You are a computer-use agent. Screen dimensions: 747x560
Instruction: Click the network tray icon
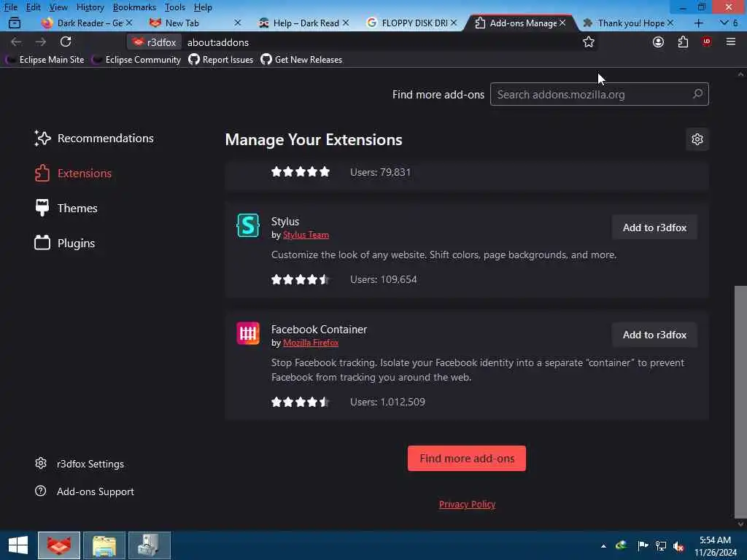(661, 545)
